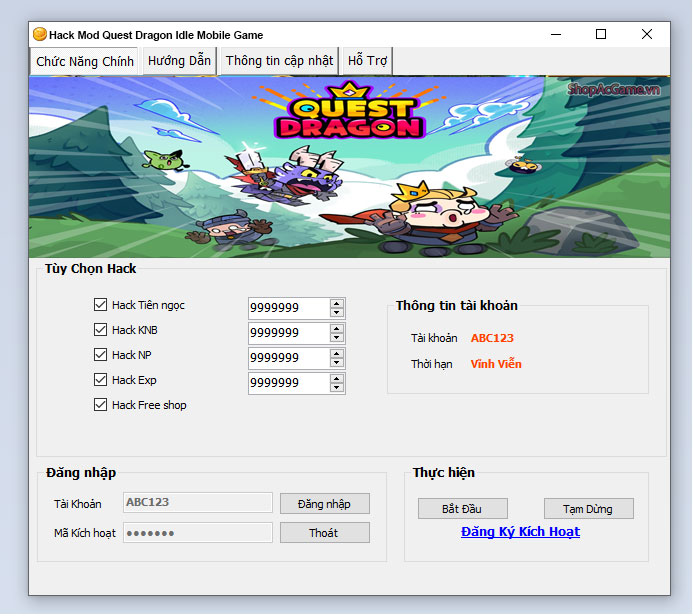The height and width of the screenshot is (616, 693).
Task: Open the Thông tin cập nhật tab
Action: [x=279, y=61]
